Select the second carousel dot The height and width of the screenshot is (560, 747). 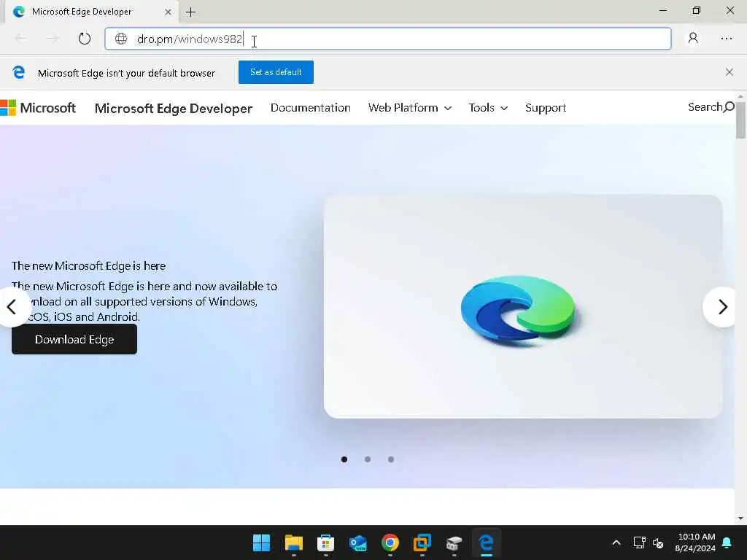pyautogui.click(x=368, y=459)
